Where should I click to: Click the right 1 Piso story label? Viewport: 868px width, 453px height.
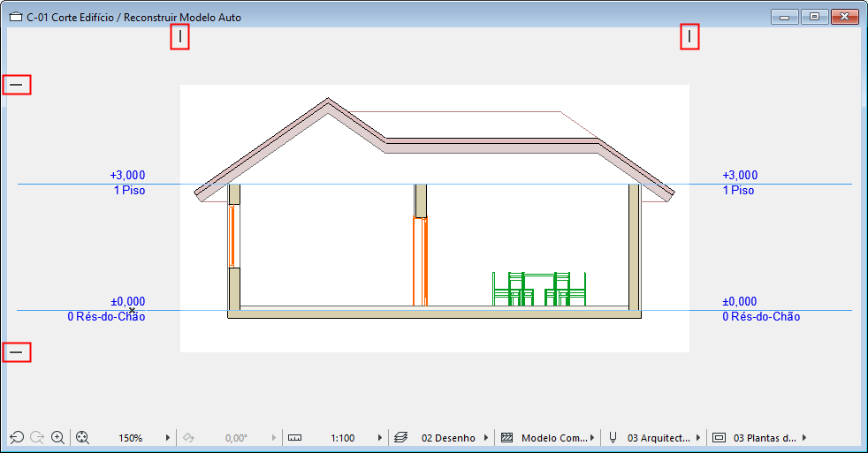coord(738,190)
